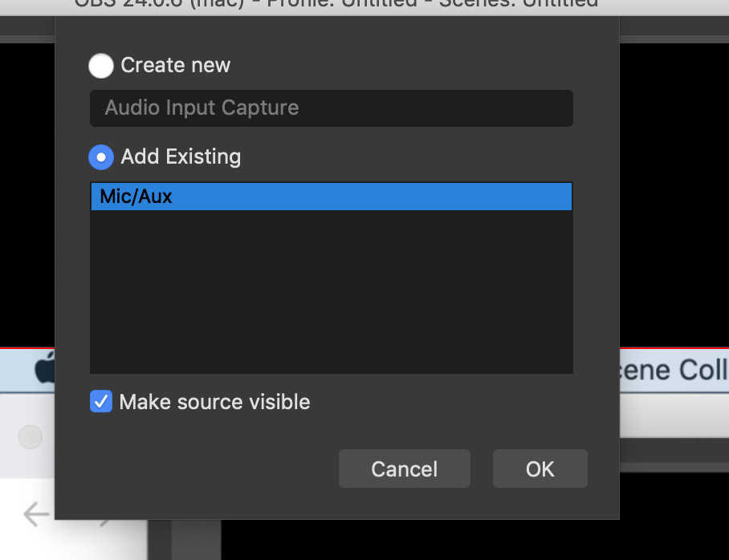Select Mic/Aux in the existing sources list
Screen dimensions: 729x560
click(331, 197)
